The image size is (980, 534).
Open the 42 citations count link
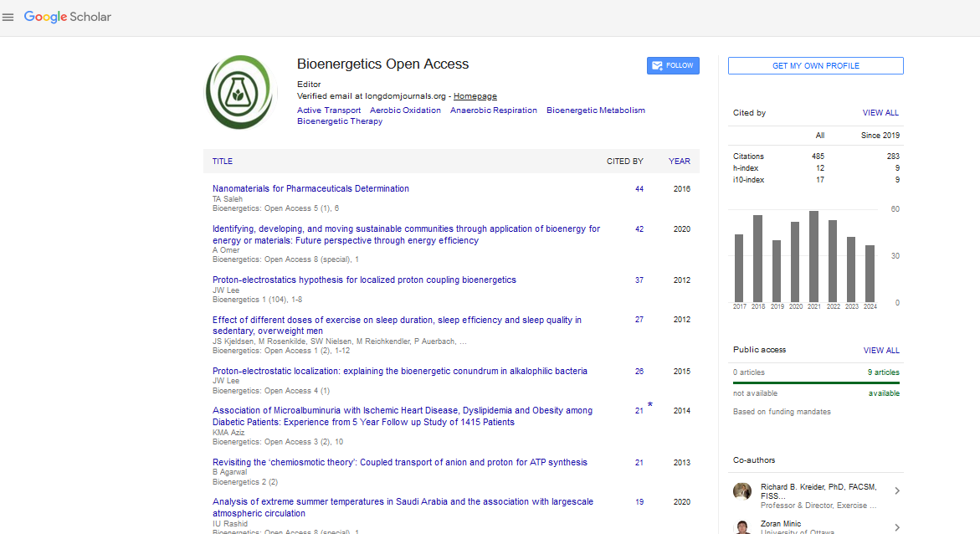pyautogui.click(x=639, y=229)
